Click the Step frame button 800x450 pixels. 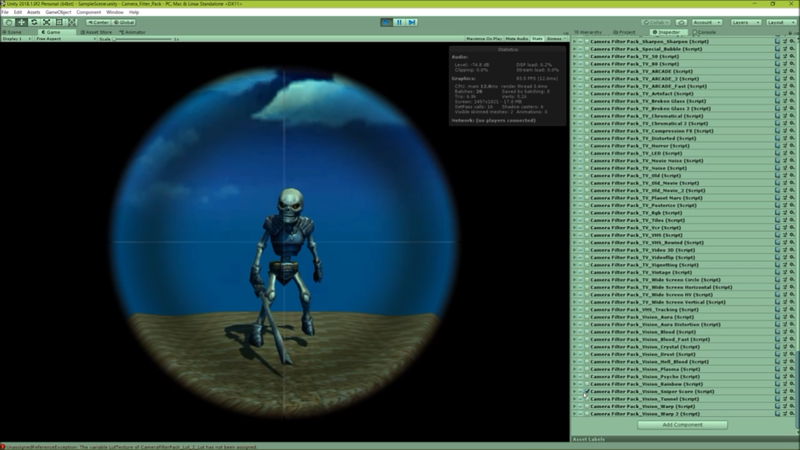click(x=412, y=22)
